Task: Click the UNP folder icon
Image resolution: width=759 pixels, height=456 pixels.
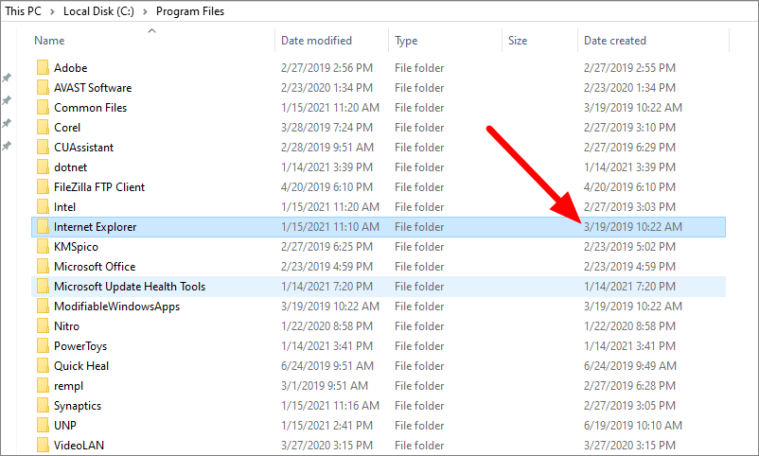Action: 43,425
